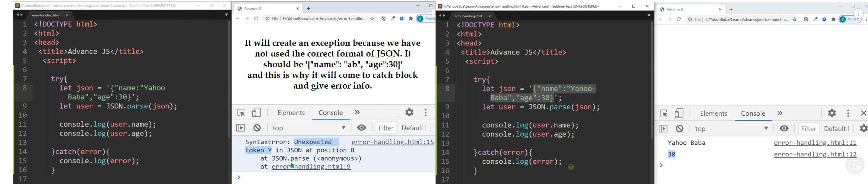Create live expression via eye icon, left DevTools
This screenshot has width=868, height=184.
tap(361, 128)
